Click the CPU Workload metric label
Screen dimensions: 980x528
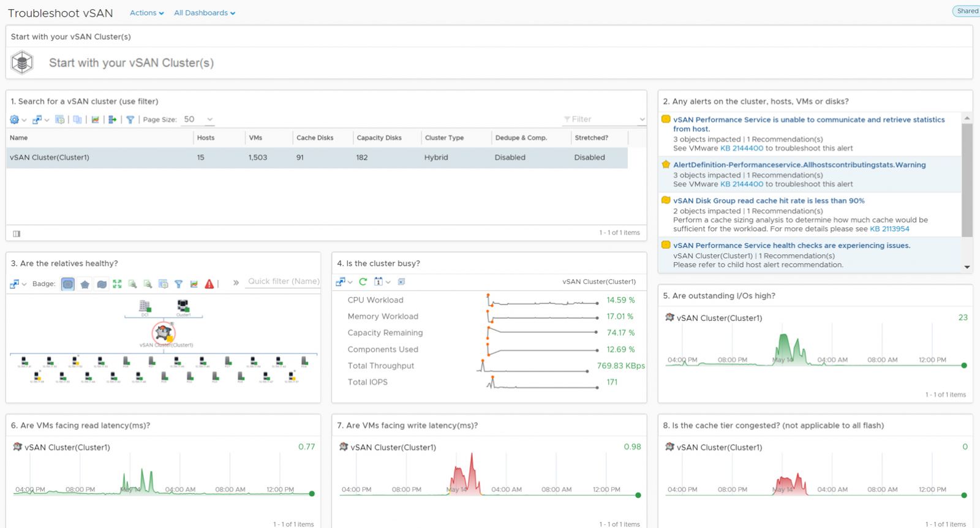pos(375,300)
